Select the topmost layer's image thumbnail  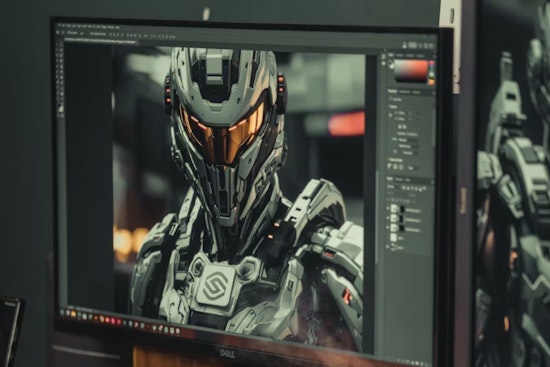point(394,208)
